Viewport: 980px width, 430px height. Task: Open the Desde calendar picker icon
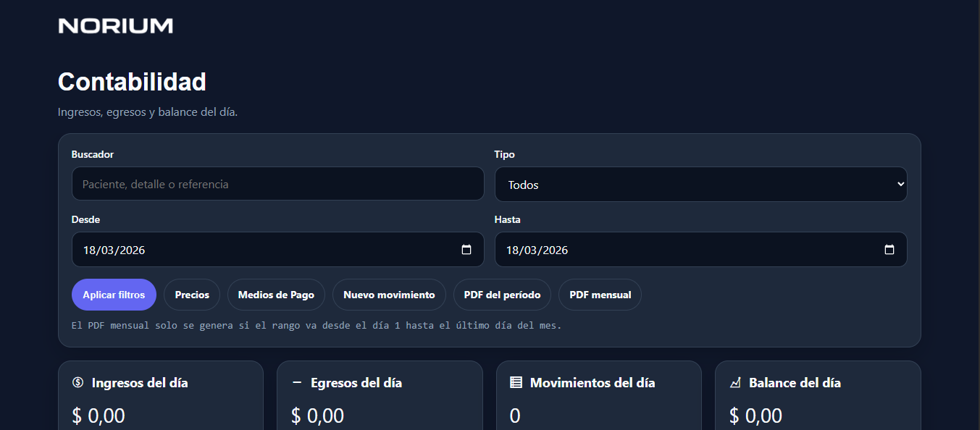(x=466, y=250)
